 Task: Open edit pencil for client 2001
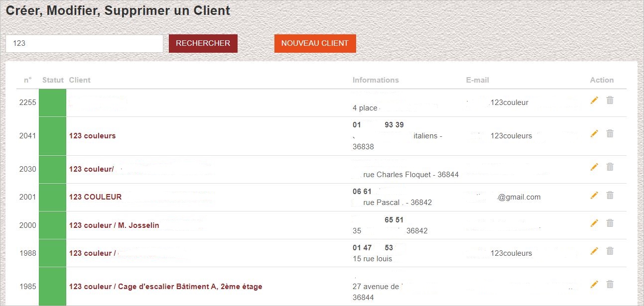click(594, 195)
